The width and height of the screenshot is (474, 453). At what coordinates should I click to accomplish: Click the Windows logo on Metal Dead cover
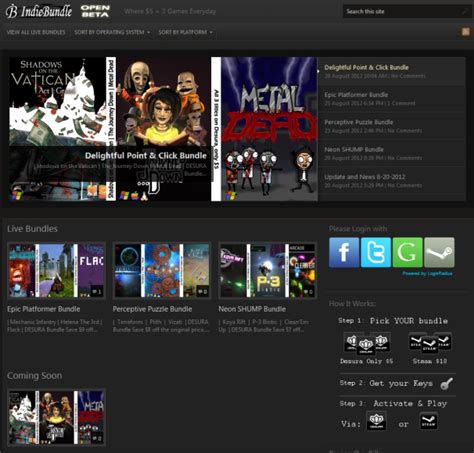(x=231, y=195)
